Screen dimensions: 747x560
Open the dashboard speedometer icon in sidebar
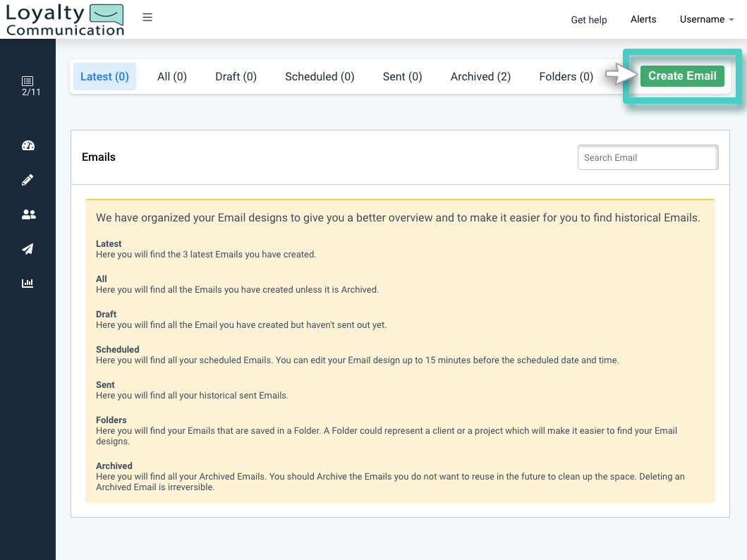point(28,145)
